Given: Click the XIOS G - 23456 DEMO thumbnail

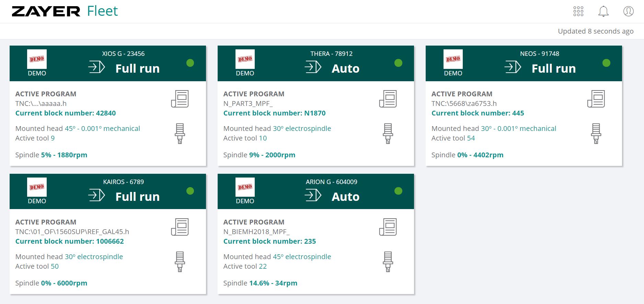Looking at the screenshot, I should pos(37,59).
